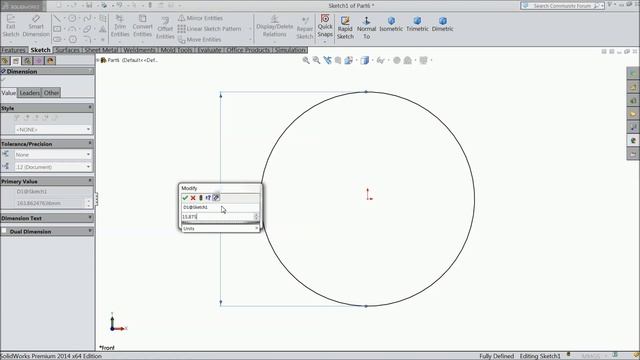Collapse the Primary Value section

pos(90,181)
